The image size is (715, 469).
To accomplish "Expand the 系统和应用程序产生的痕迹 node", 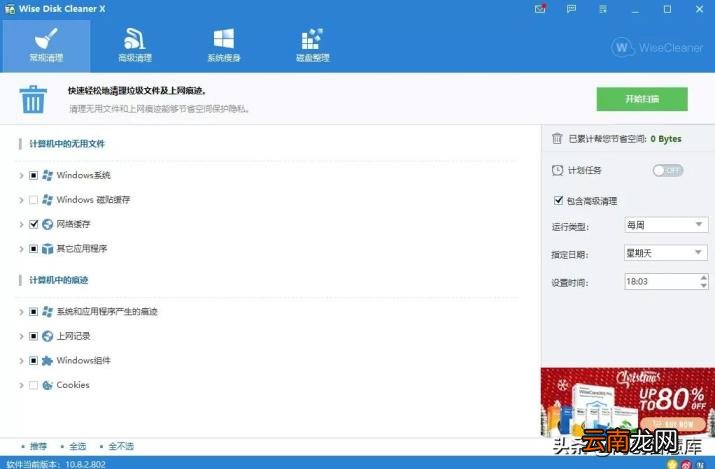I will [x=21, y=312].
